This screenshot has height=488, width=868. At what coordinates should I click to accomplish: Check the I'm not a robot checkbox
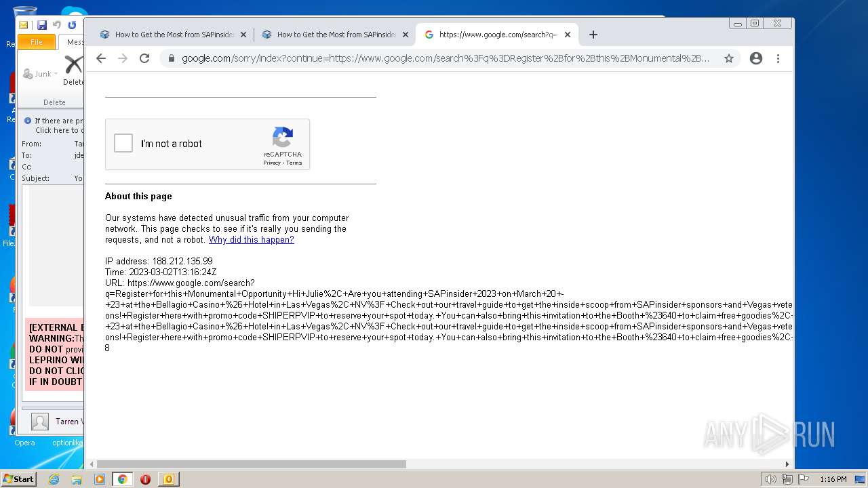click(123, 143)
